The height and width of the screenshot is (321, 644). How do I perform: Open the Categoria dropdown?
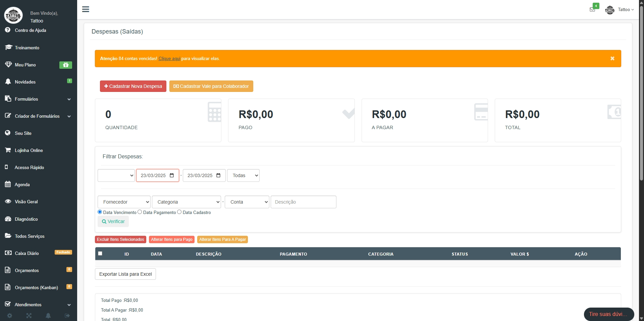[186, 202]
